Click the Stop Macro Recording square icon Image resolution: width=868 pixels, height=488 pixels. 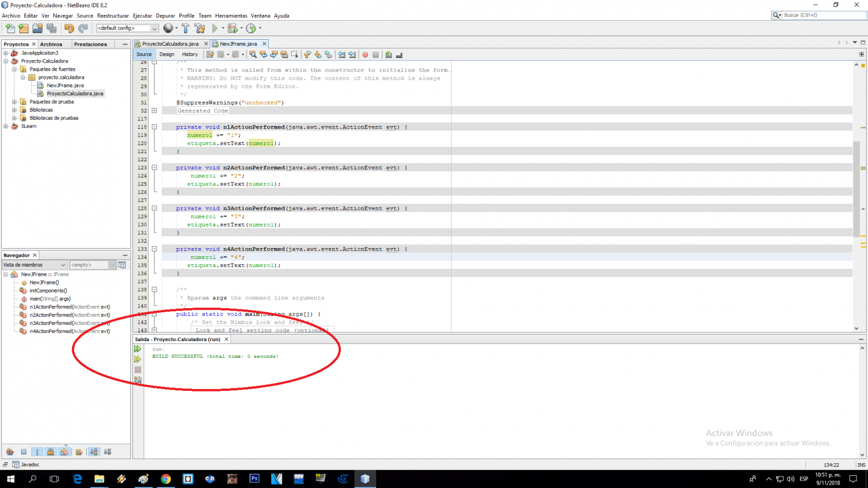pos(376,54)
